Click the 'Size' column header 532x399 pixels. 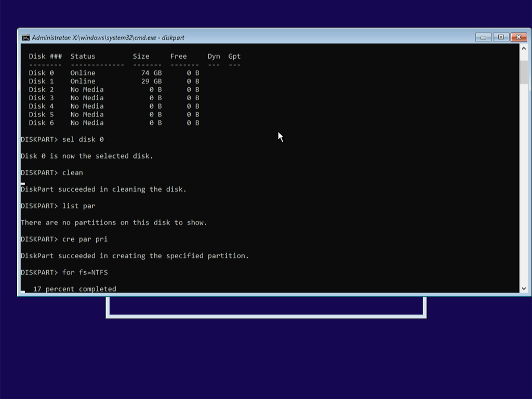pos(141,56)
